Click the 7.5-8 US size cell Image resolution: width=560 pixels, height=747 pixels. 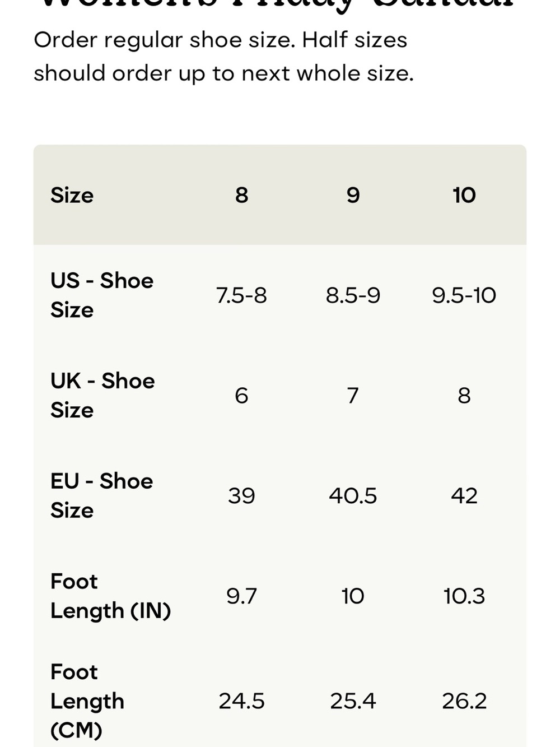(241, 295)
